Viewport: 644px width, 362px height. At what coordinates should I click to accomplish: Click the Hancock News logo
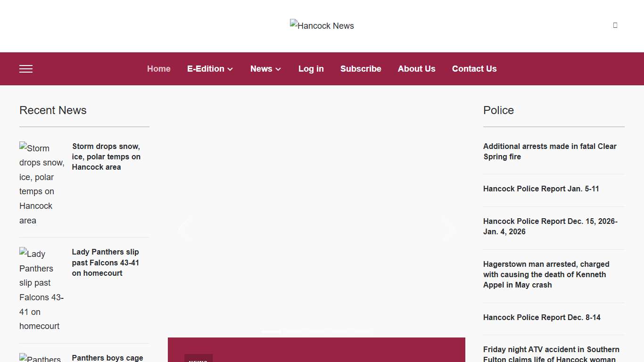(322, 25)
